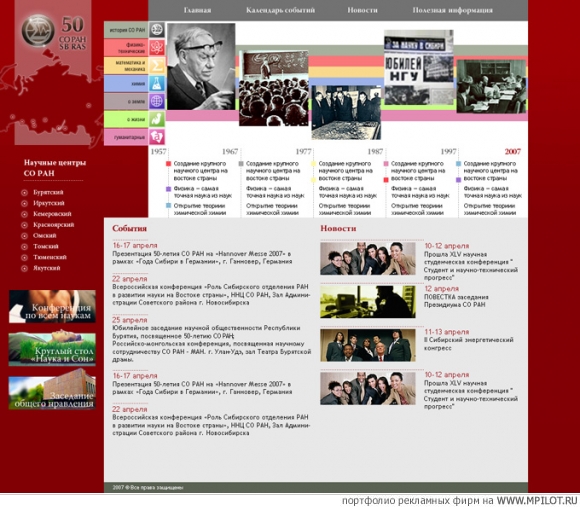This screenshot has height=508, width=580.
Task: Select the история СО РАН category tab
Action: [x=126, y=30]
